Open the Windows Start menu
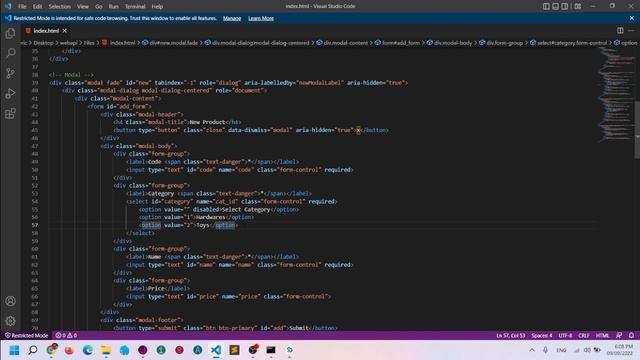The height and width of the screenshot is (360, 640). (14, 350)
